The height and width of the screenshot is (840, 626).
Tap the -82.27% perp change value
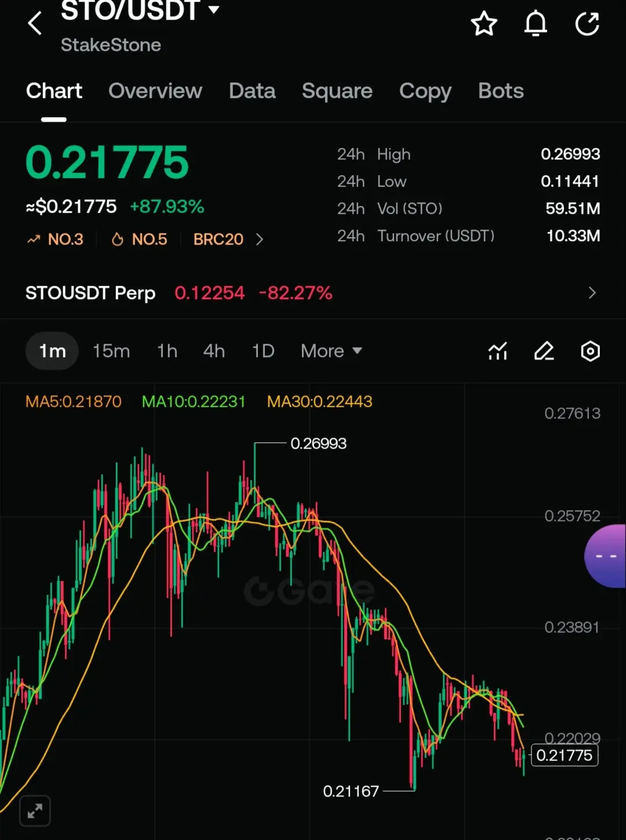click(296, 293)
